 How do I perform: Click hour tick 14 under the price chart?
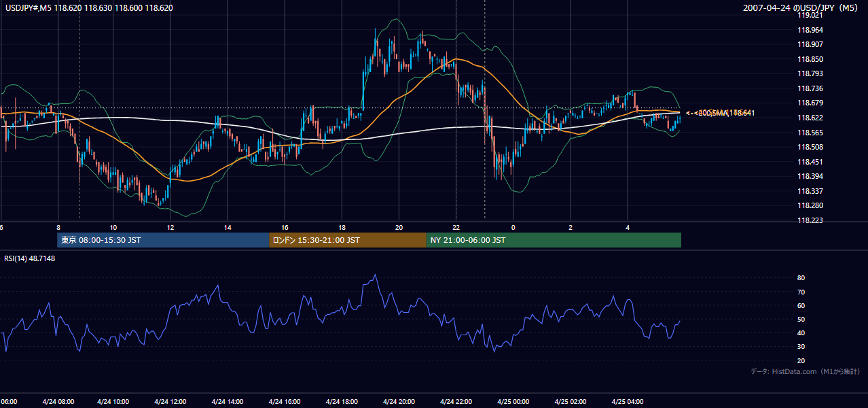pyautogui.click(x=228, y=228)
